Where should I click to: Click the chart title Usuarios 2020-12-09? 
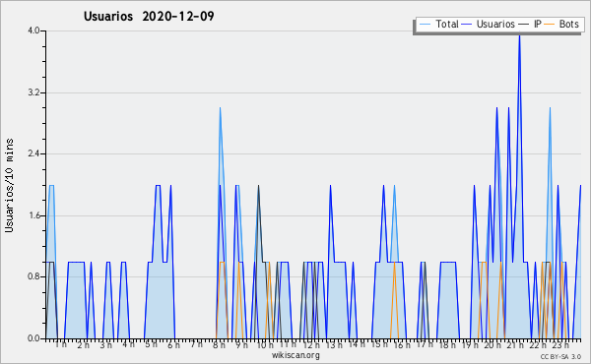[x=149, y=16]
